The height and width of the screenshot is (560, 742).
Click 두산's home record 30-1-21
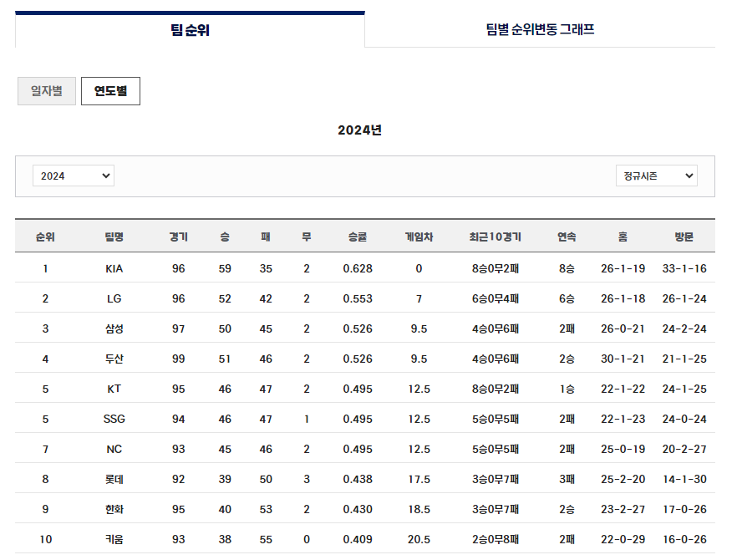[x=623, y=359]
